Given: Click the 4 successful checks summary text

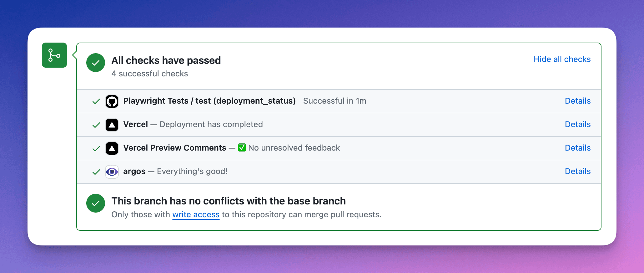Looking at the screenshot, I should pyautogui.click(x=150, y=74).
